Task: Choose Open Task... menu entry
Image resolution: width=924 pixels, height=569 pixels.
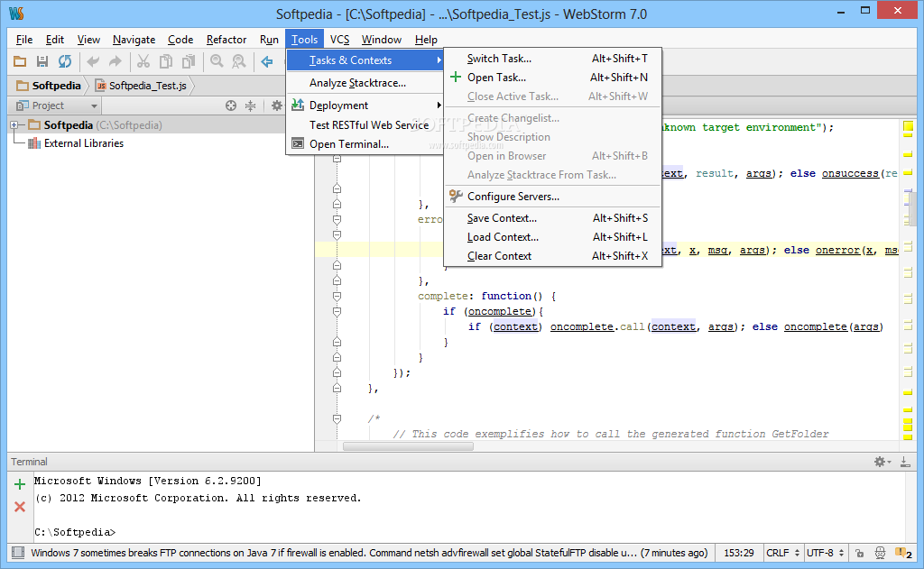Action: [553, 78]
